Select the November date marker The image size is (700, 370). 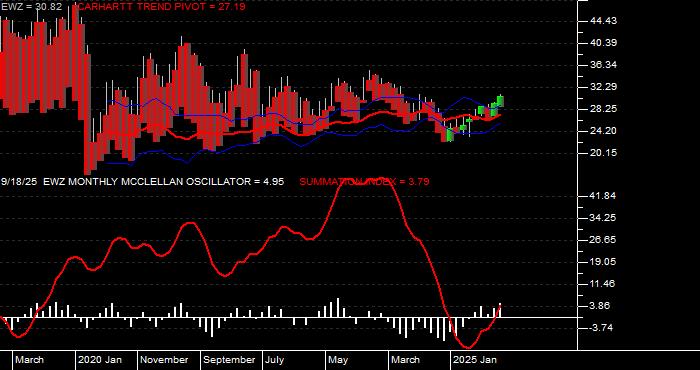[x=164, y=360]
